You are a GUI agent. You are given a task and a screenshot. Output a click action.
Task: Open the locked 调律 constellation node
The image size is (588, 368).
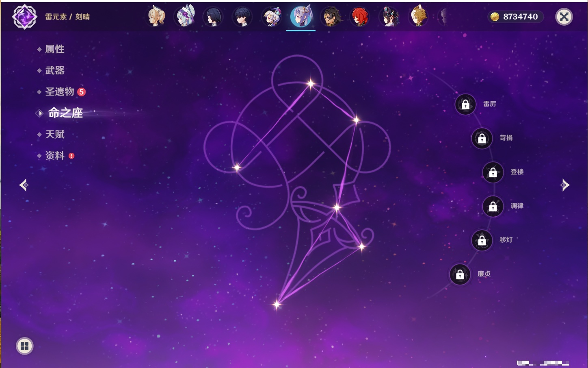493,207
